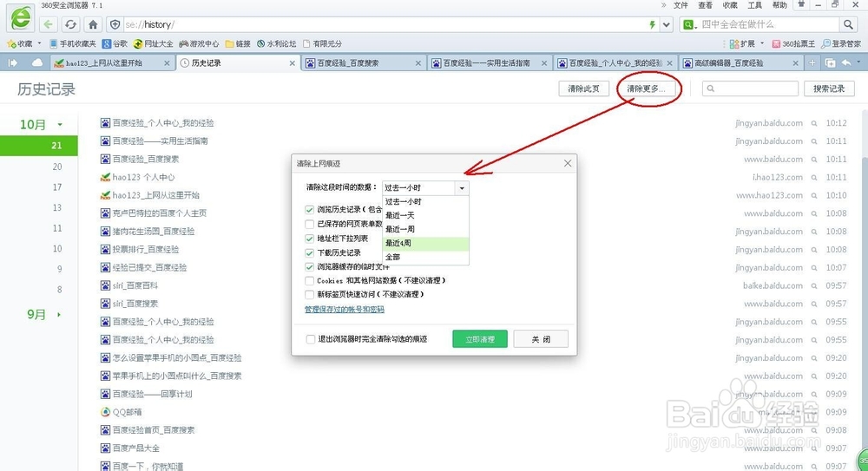This screenshot has height=471, width=868.
Task: Open the 链接 bookmark folder
Action: (238, 43)
